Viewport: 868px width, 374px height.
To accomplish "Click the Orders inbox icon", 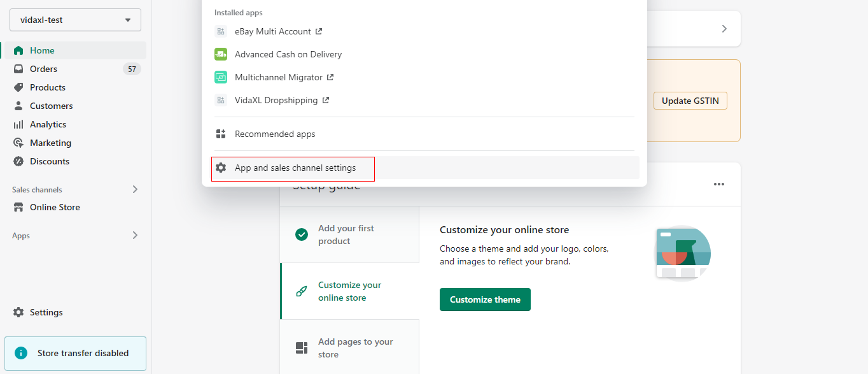I will 18,69.
